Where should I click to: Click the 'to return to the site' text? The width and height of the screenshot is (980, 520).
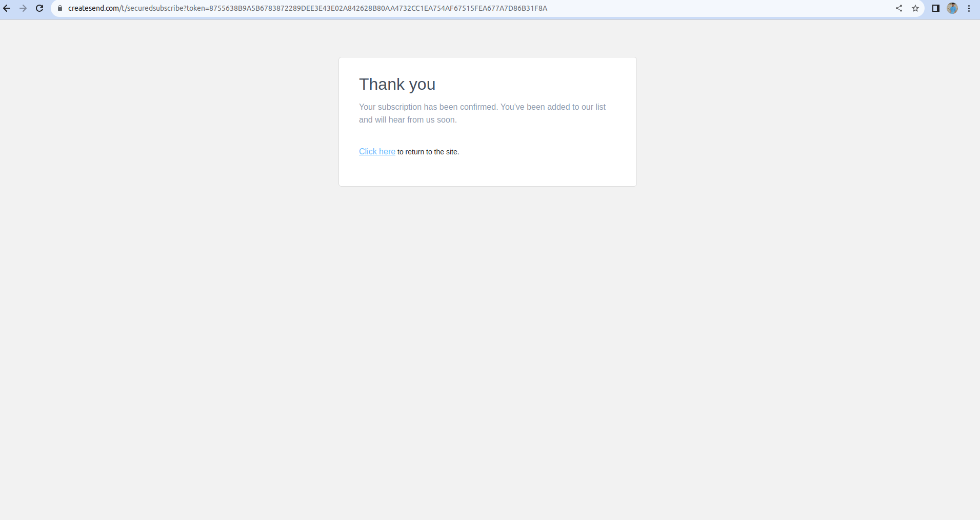click(x=428, y=152)
